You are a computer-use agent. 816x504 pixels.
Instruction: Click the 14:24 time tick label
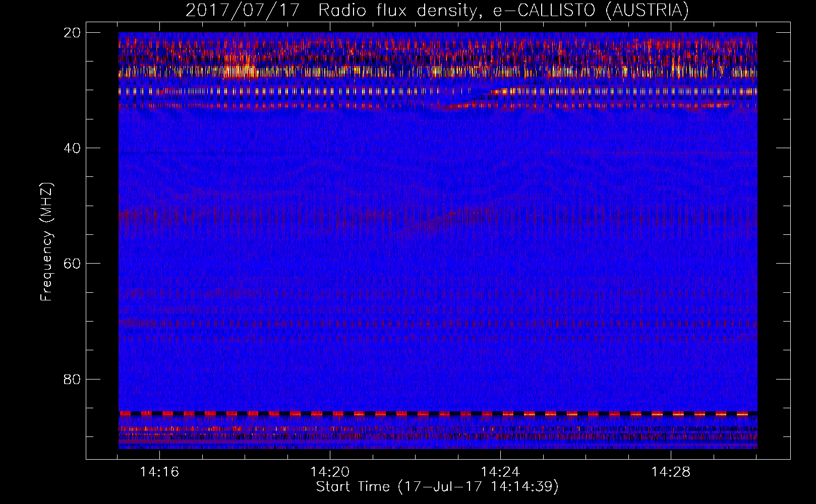pyautogui.click(x=500, y=472)
